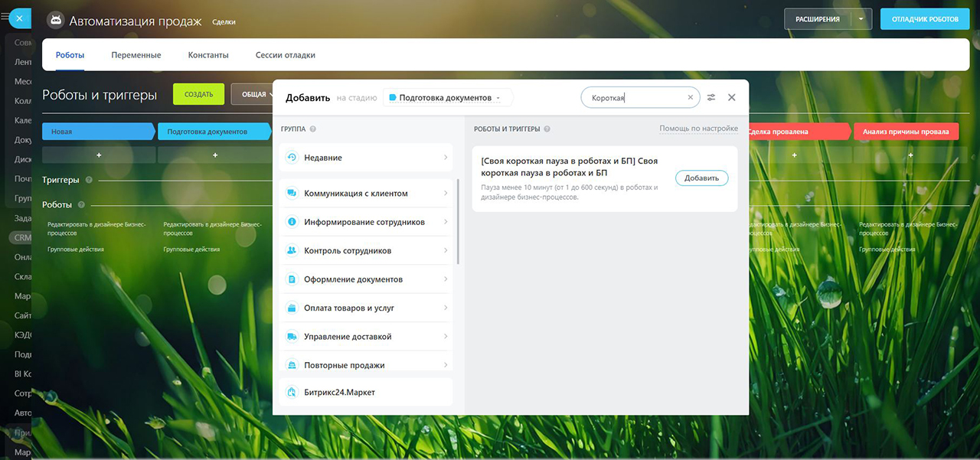Viewport: 980px width, 460px height.
Task: Click the Управление доставкой truck icon
Action: pos(292,337)
